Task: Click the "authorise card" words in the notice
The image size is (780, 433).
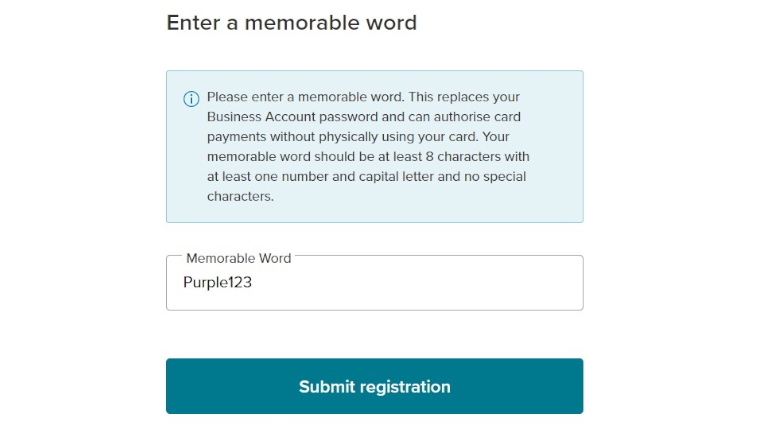Action: coord(477,116)
